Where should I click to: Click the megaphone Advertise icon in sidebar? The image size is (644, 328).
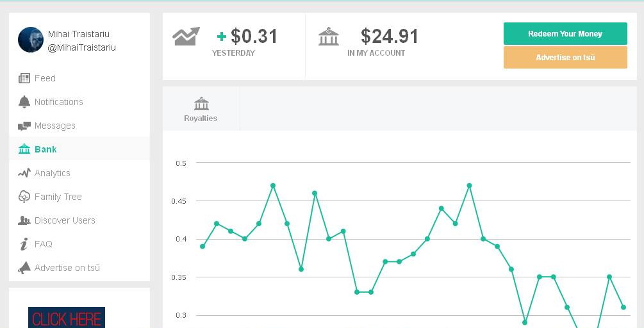24,268
